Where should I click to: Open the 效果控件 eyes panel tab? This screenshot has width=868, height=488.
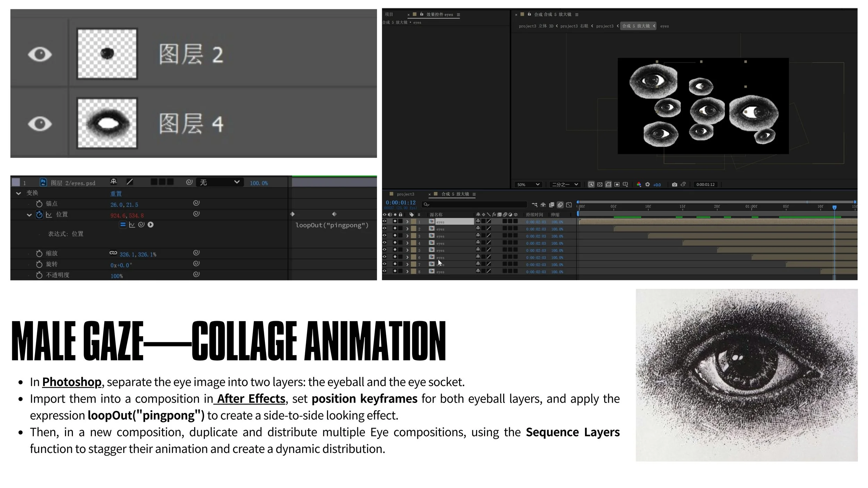pos(439,15)
